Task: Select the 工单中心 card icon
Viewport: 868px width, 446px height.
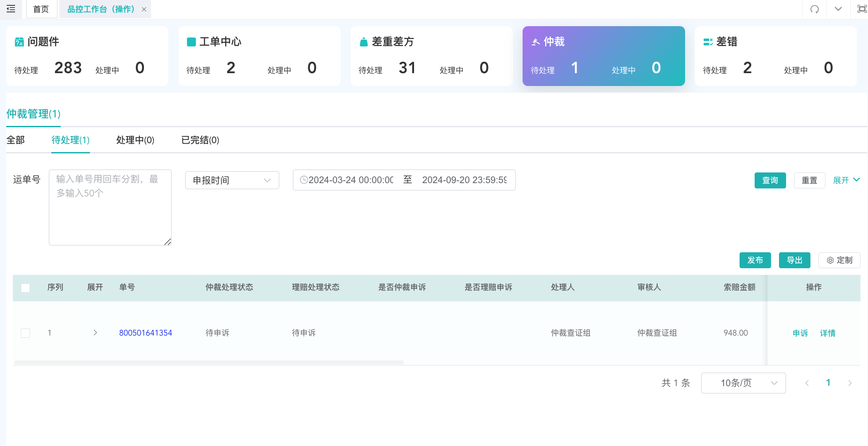Action: tap(191, 42)
